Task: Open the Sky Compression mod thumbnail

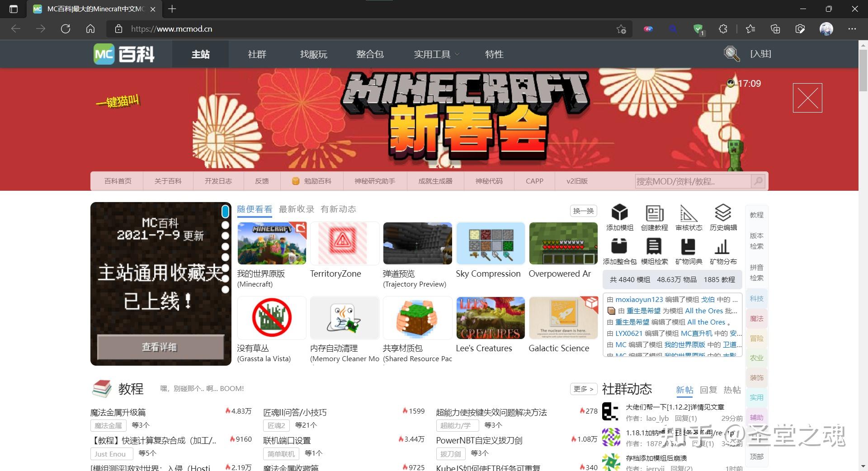Action: point(491,243)
